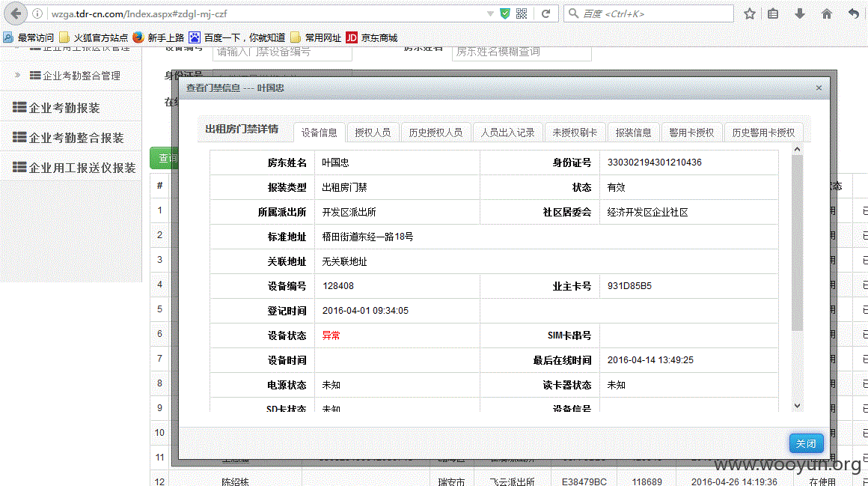Open the QR code icon in address bar
Screen dimensions: 868x486
(x=522, y=14)
